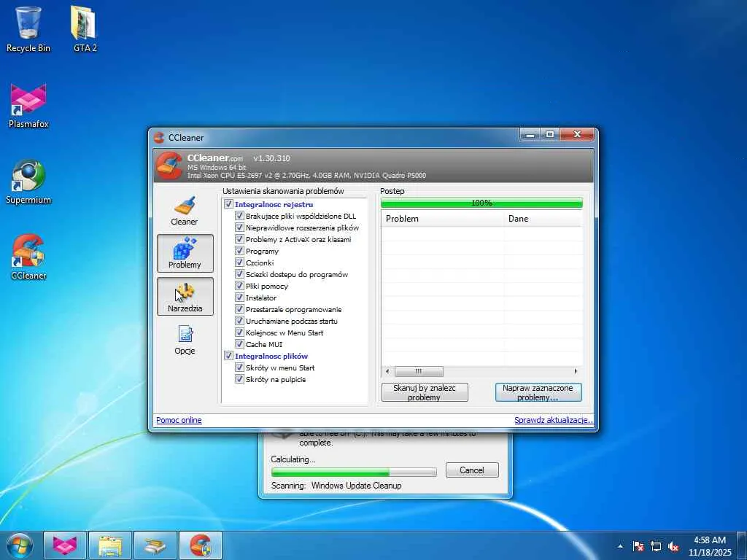The width and height of the screenshot is (747, 560).
Task: Click the results scrollbar right arrow
Action: pyautogui.click(x=576, y=371)
